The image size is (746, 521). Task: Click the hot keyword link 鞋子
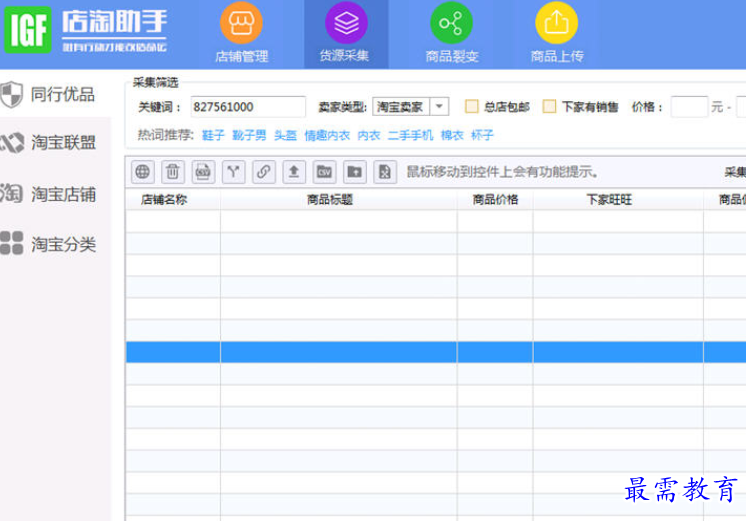coord(213,135)
